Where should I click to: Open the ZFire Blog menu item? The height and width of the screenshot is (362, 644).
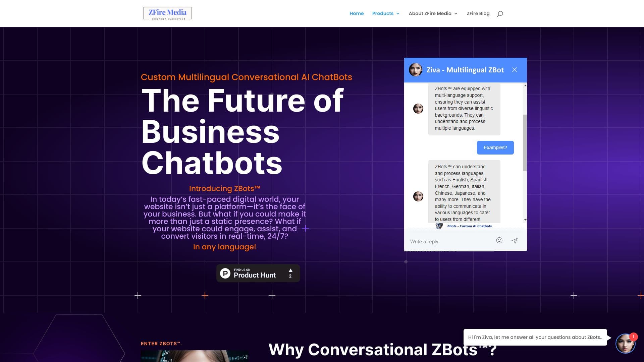coord(478,13)
